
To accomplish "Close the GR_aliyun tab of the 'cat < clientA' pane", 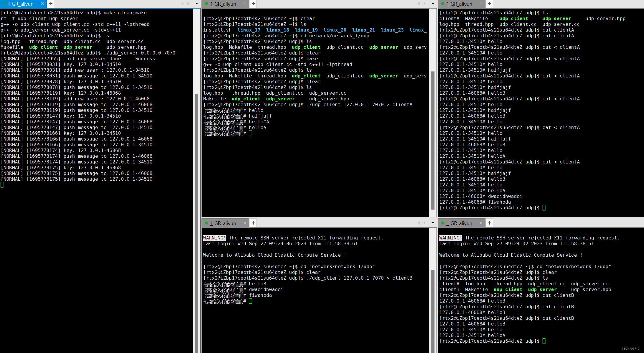I will pyautogui.click(x=481, y=4).
